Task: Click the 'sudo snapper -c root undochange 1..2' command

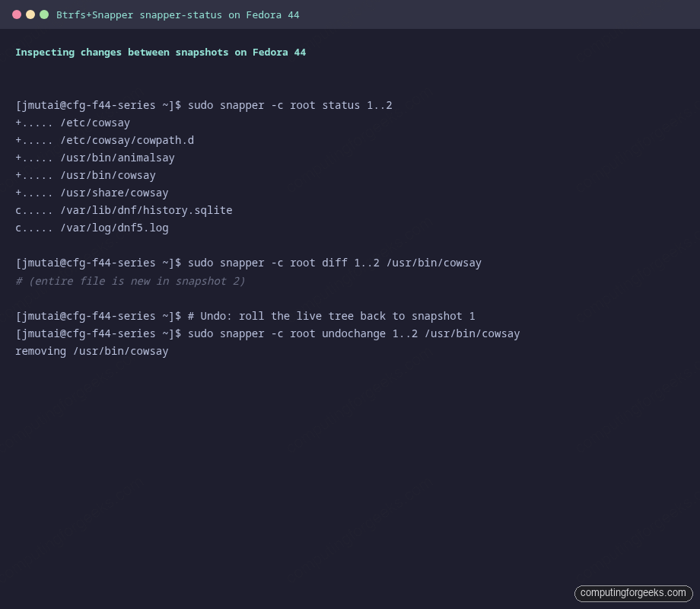Action: coord(354,333)
